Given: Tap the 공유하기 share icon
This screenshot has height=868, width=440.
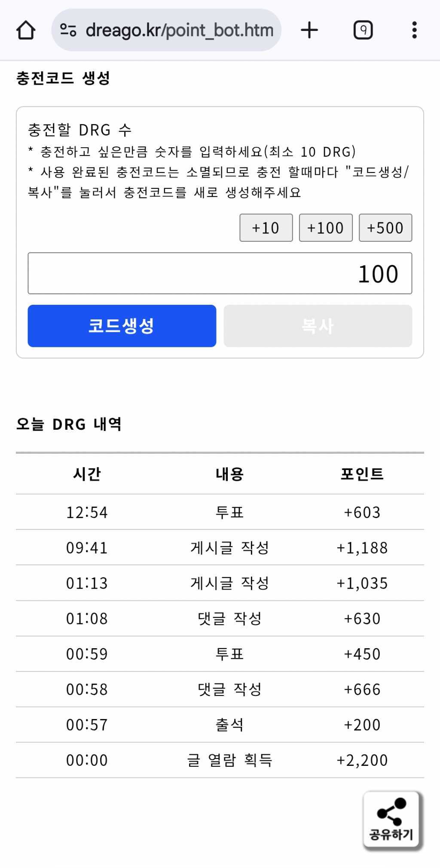Looking at the screenshot, I should pos(391,819).
